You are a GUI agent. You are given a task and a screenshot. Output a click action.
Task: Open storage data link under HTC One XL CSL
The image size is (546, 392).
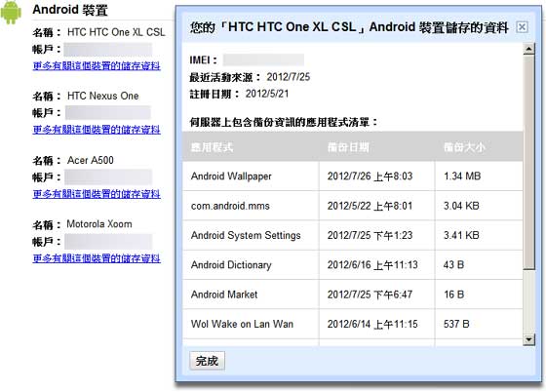(x=97, y=65)
